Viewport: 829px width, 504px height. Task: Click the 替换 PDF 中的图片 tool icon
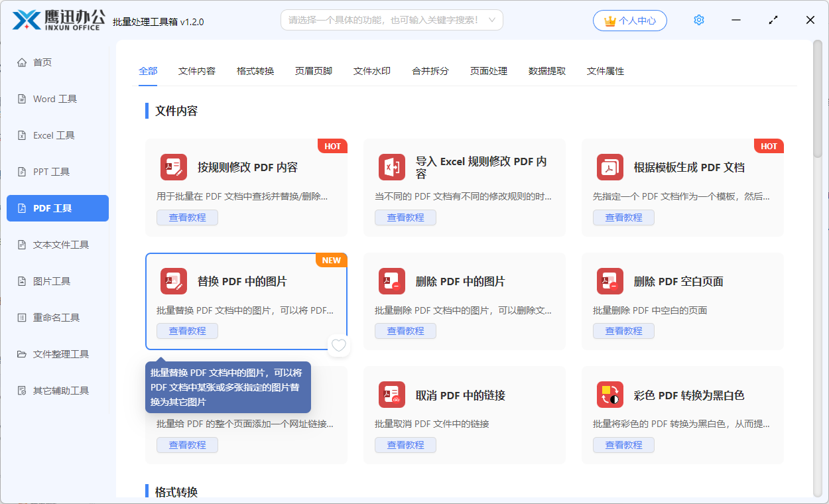[x=173, y=281]
